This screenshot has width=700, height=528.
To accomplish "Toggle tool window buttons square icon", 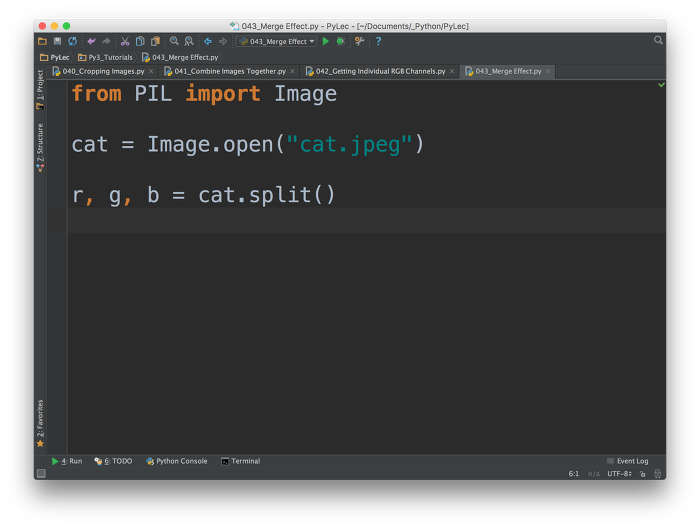I will pyautogui.click(x=41, y=474).
